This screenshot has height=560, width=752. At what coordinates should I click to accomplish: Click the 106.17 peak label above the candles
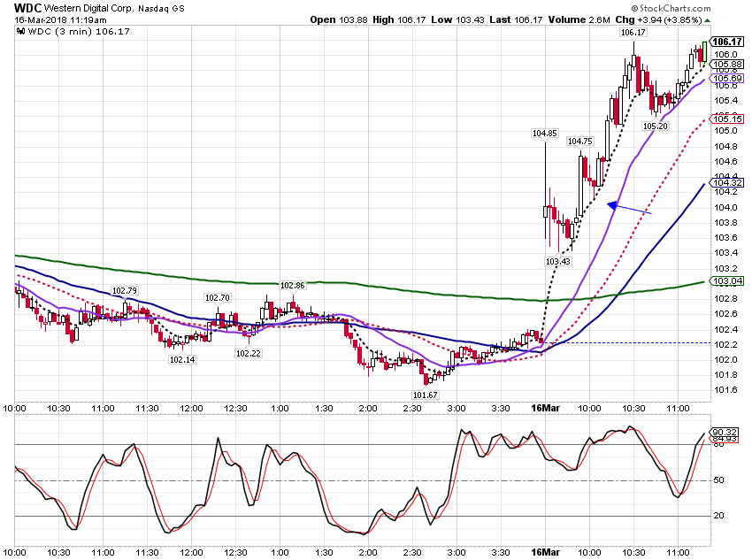pyautogui.click(x=633, y=33)
